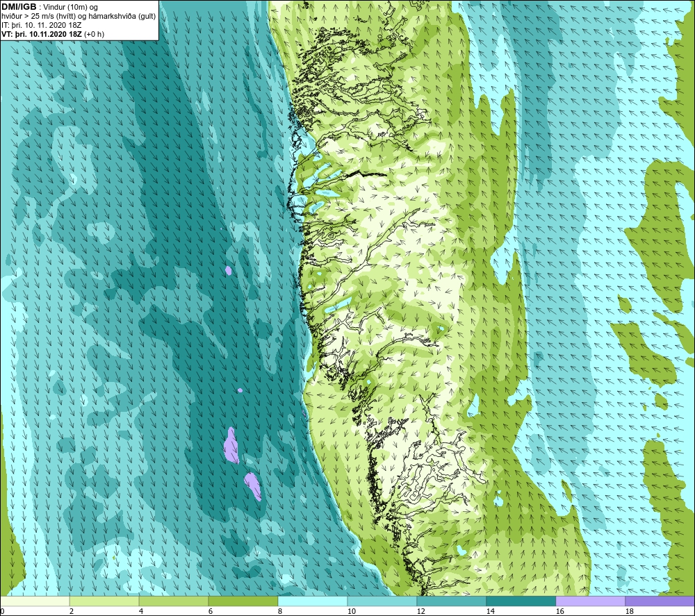
Task: Click the legend label '14'
Action: [x=490, y=611]
